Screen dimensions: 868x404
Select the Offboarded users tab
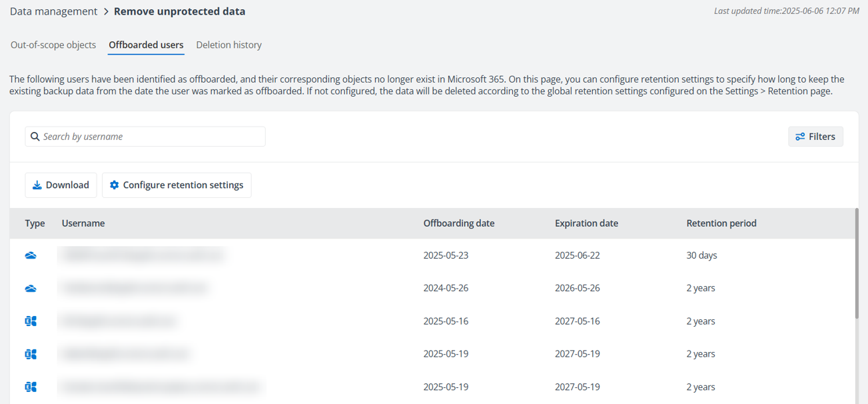tap(145, 45)
